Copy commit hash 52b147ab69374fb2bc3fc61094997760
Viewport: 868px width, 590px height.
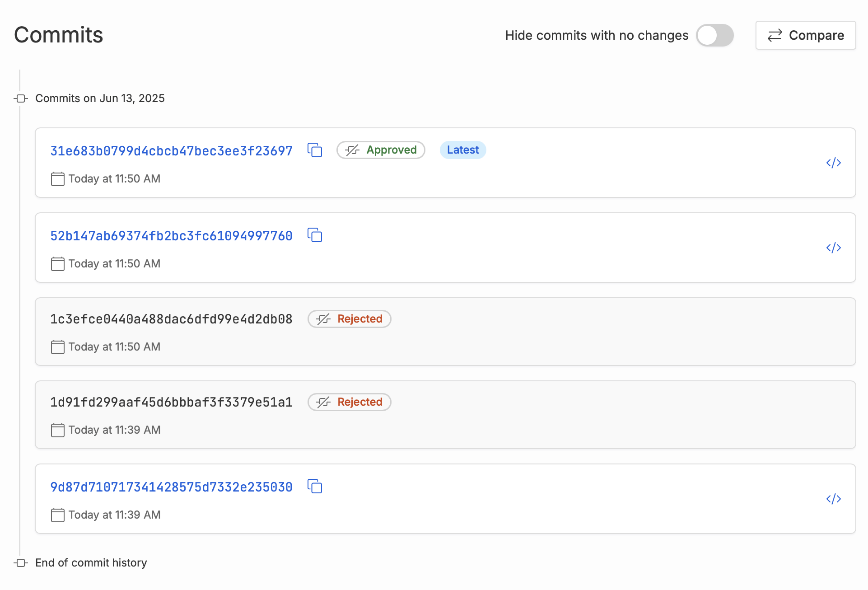coord(315,235)
